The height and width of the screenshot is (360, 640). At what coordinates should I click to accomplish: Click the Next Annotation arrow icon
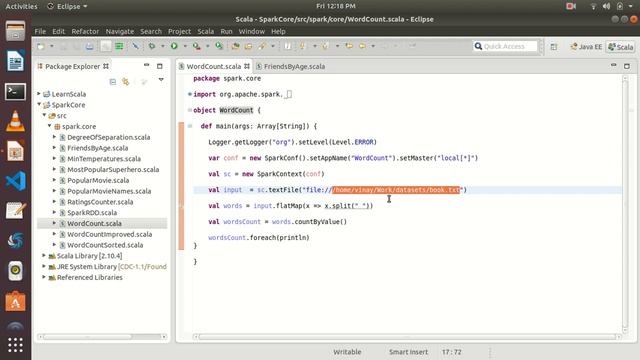302,46
